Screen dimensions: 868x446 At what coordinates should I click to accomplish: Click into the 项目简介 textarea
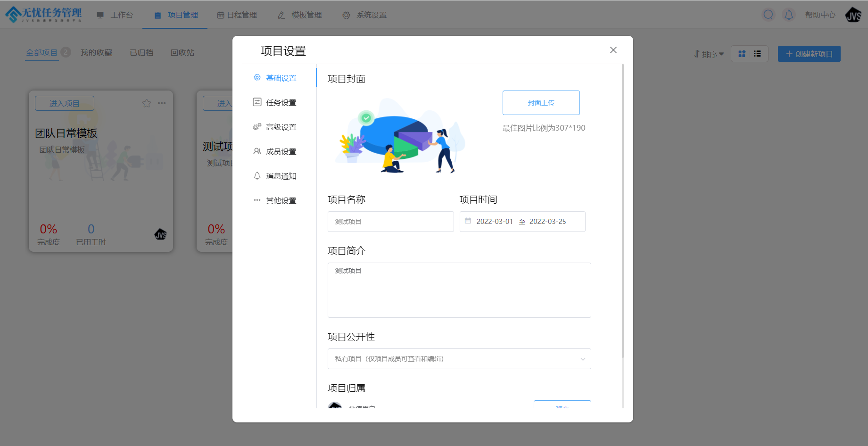pyautogui.click(x=459, y=290)
